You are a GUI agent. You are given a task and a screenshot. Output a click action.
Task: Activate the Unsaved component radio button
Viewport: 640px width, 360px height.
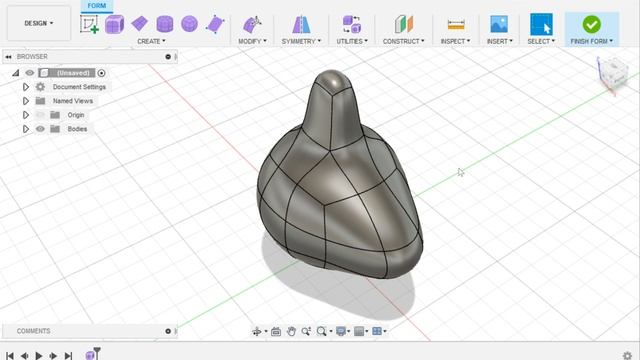[x=101, y=73]
